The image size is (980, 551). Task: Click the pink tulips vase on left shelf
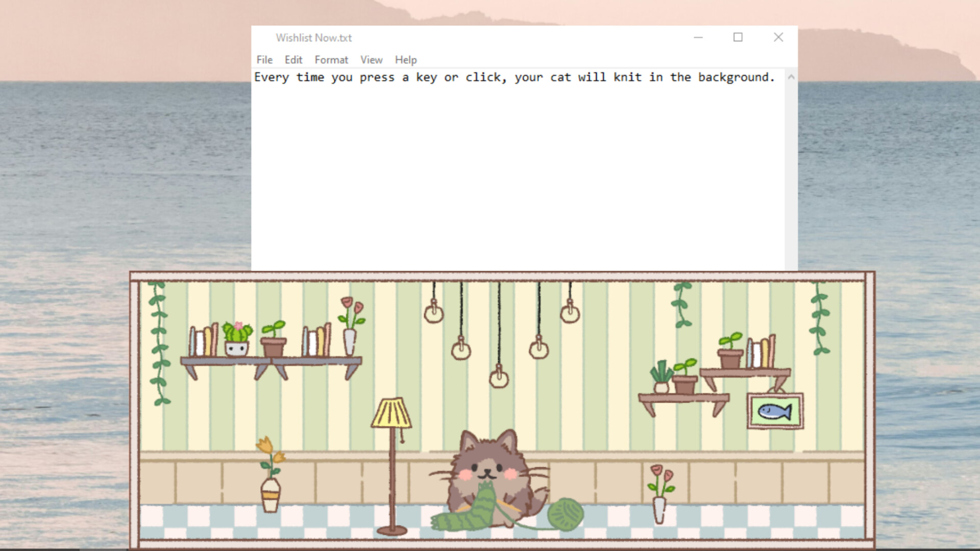click(351, 326)
